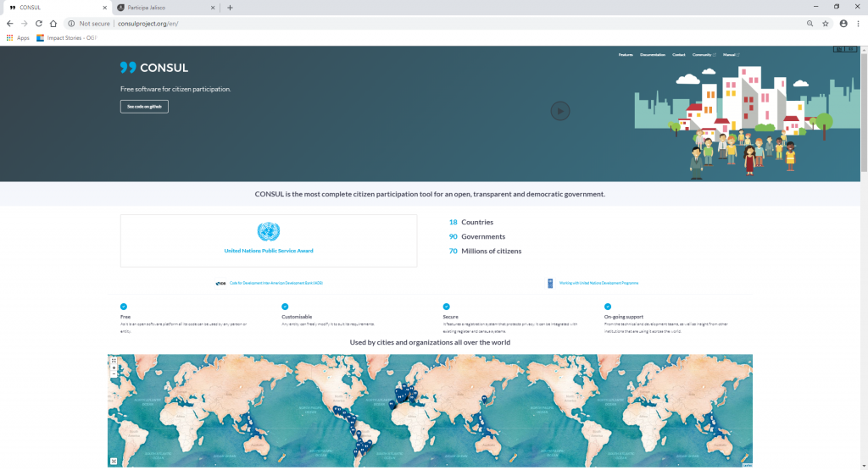Switch site language to EN

pyautogui.click(x=839, y=49)
